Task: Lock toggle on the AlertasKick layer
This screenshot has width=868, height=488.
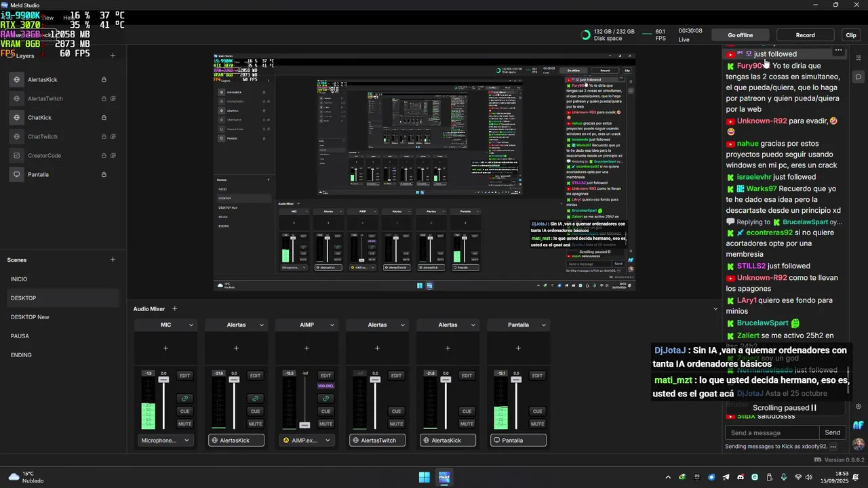Action: 104,80
